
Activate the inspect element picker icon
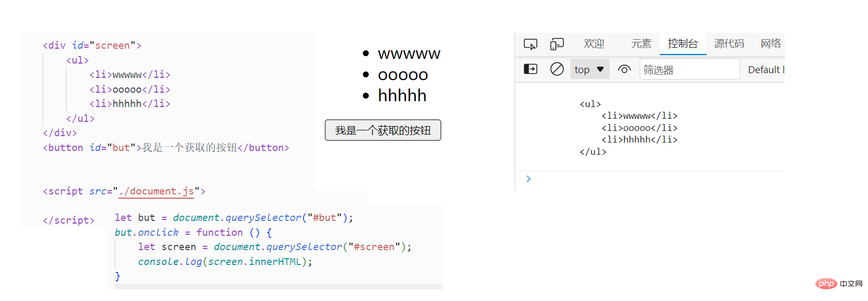click(x=531, y=44)
